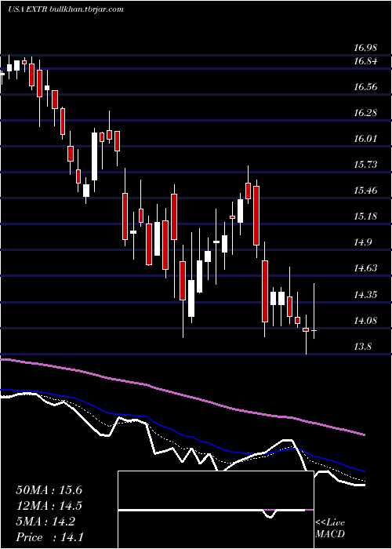Click the 16.56 price axis label
The height and width of the screenshot is (549, 392).
pos(366,87)
